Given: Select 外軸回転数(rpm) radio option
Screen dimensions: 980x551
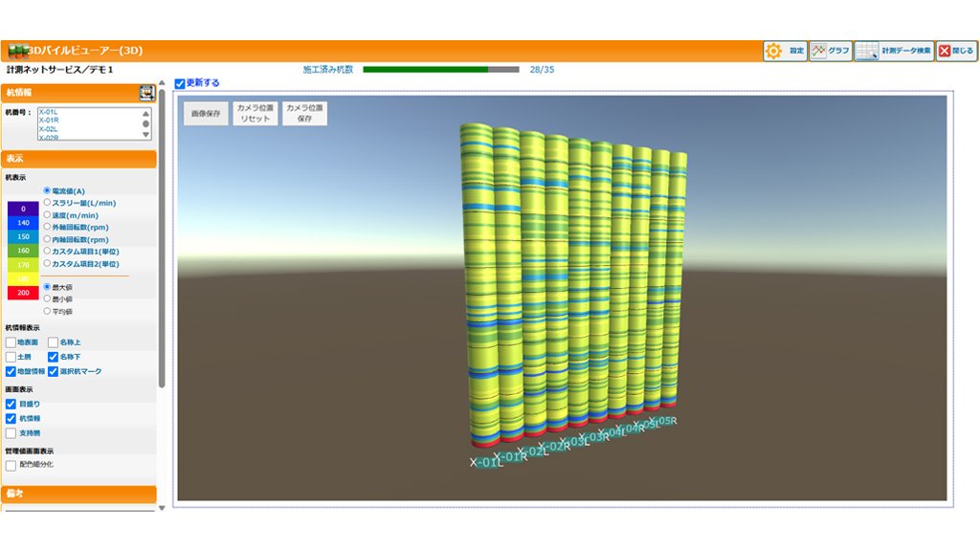Looking at the screenshot, I should pos(47,227).
